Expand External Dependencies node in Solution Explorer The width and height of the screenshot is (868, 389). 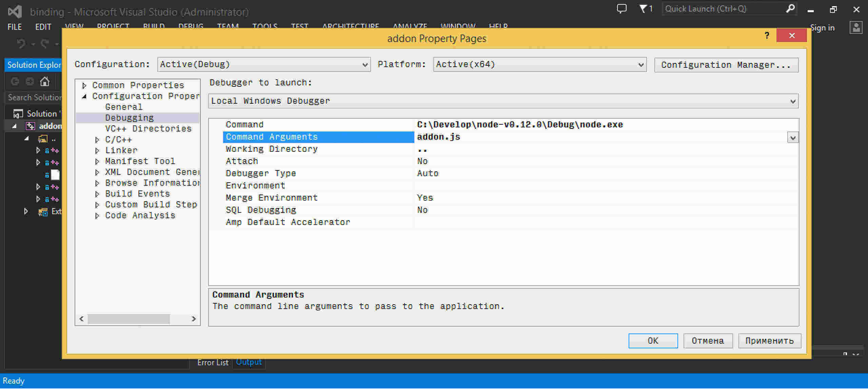point(26,211)
